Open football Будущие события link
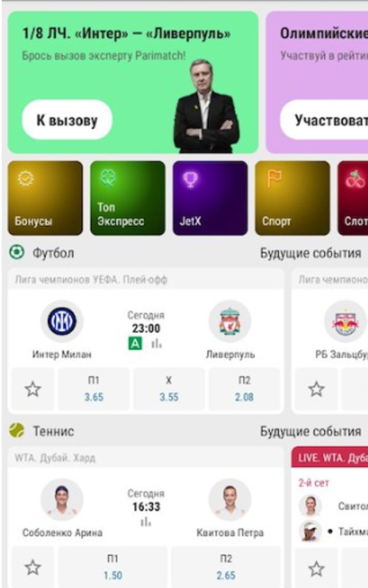Viewport: 368px width, 588px height. (x=310, y=253)
